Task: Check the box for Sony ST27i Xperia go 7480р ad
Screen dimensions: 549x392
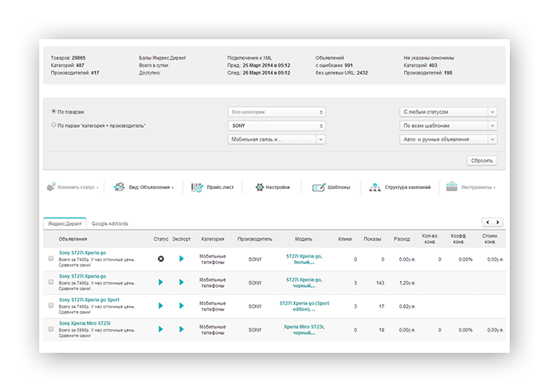Action: coord(51,259)
